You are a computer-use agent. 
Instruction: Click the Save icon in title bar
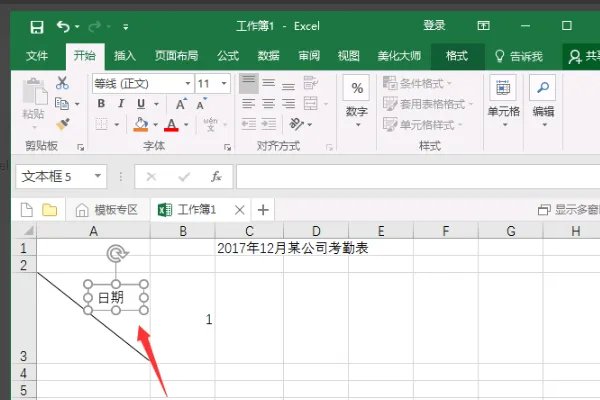pos(37,27)
